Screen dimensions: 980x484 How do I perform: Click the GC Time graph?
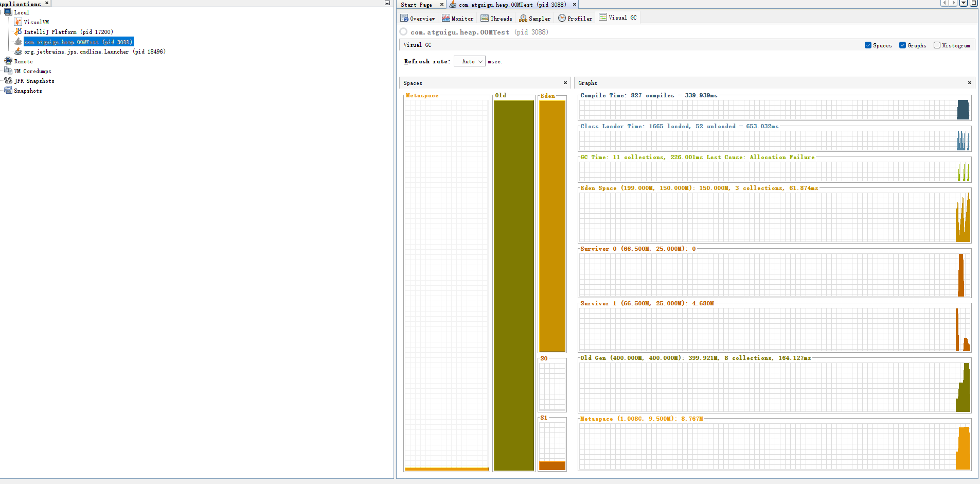774,171
